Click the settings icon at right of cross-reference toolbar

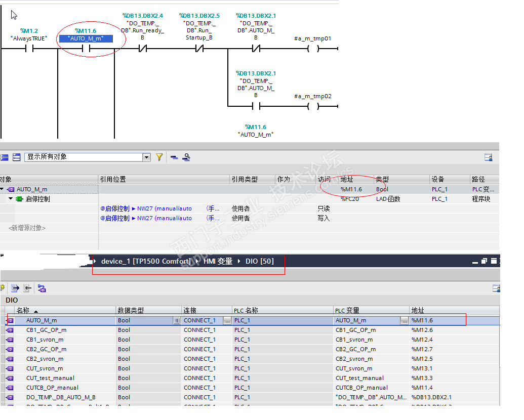coord(488,157)
